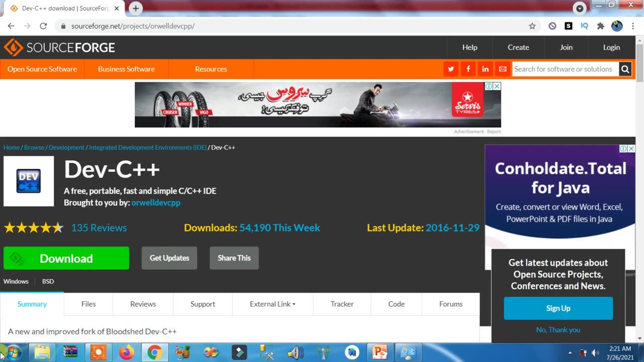Focus the software search field
This screenshot has width=644, height=362.
(565, 69)
